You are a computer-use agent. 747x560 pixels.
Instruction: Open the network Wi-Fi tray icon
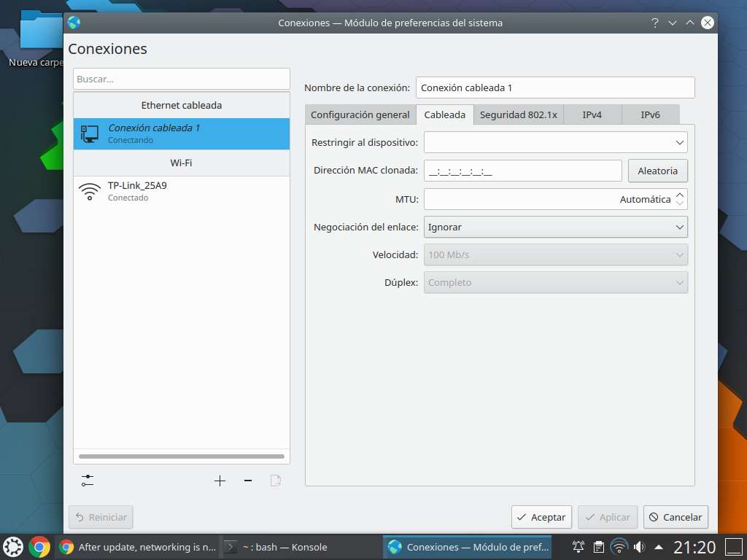tap(619, 546)
